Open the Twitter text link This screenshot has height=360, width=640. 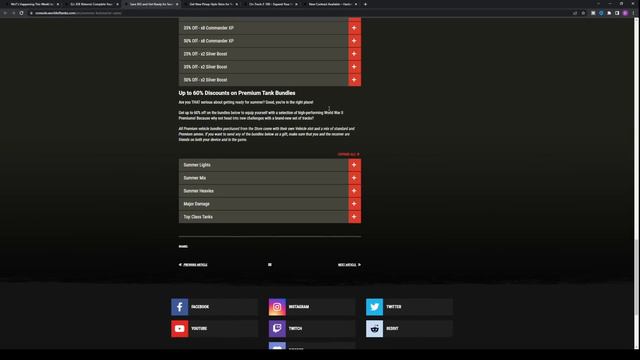[394, 307]
